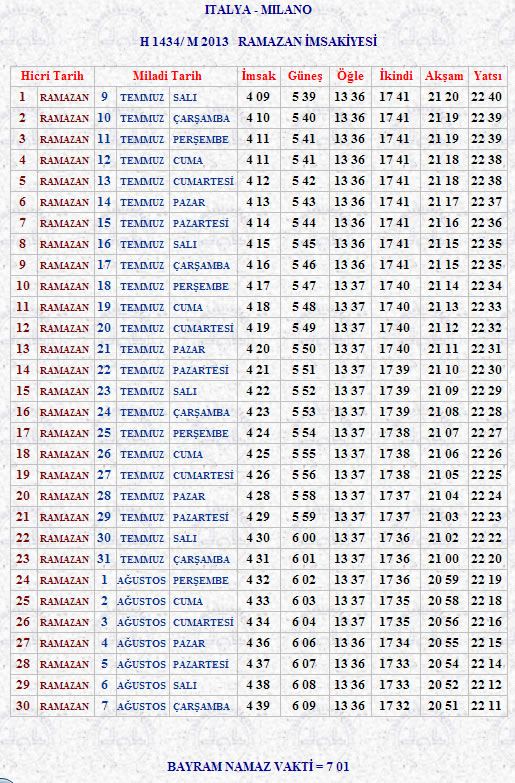Click the 27 Ramazan öğle time 13 36

[349, 643]
